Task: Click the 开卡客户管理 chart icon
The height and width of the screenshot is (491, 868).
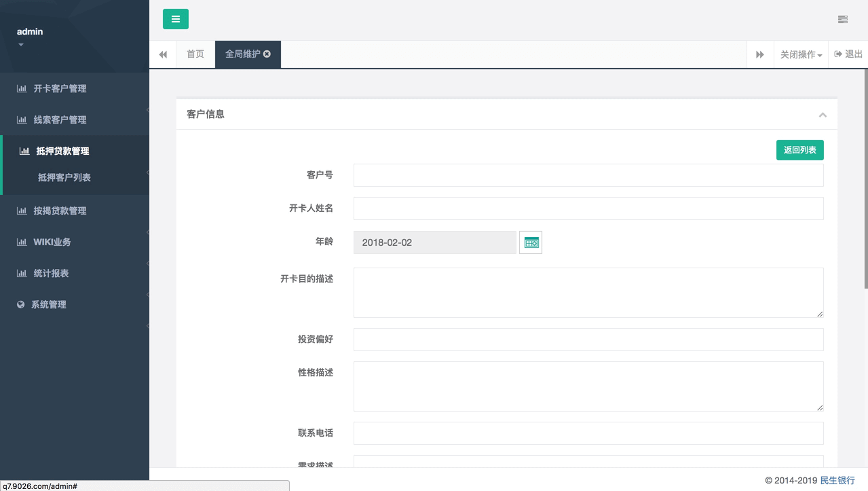Action: [x=22, y=89]
